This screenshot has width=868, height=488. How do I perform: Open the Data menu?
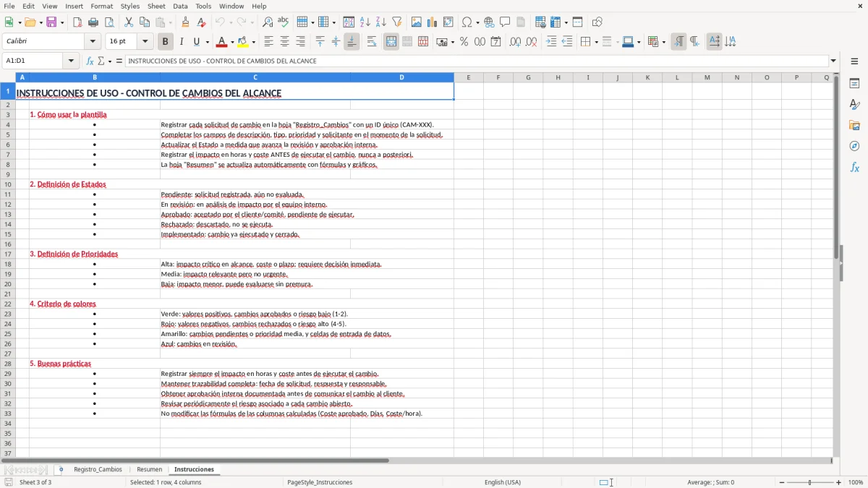coord(180,6)
